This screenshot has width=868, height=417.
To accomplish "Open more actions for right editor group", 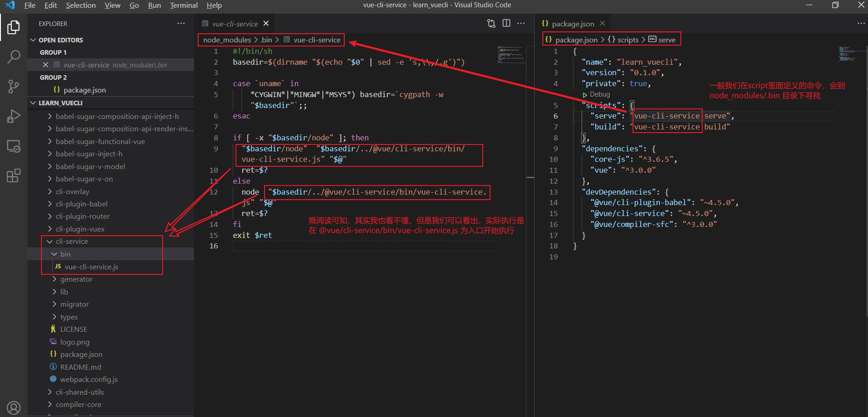I will point(861,23).
